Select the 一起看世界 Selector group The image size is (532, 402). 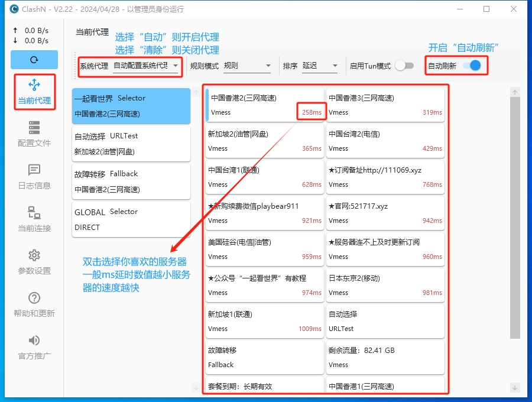click(131, 105)
